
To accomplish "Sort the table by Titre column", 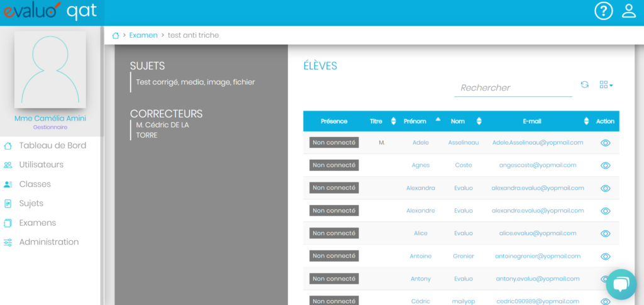I will point(382,121).
